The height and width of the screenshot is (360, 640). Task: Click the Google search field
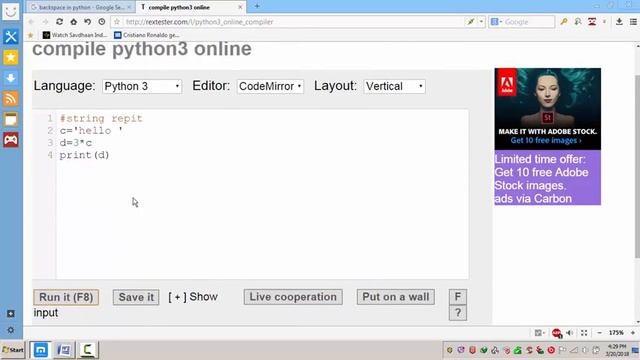pyautogui.click(x=529, y=22)
